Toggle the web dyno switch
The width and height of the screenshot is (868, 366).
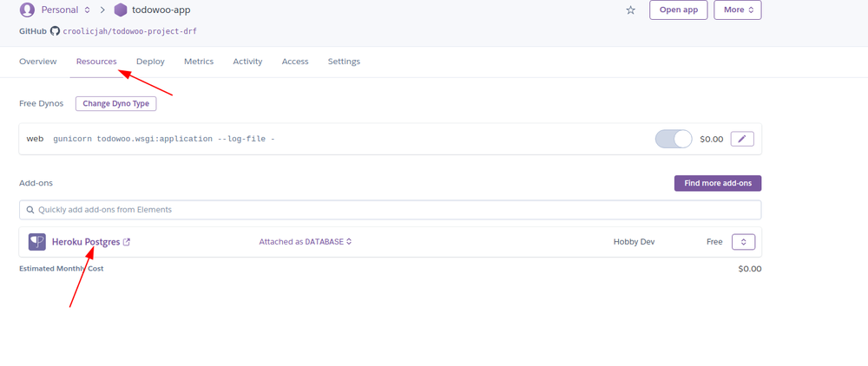coord(674,139)
